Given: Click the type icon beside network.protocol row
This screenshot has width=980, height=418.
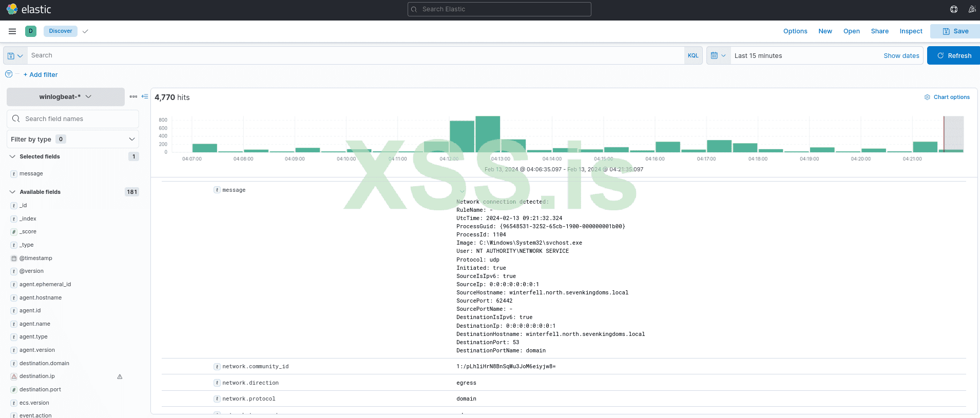Looking at the screenshot, I should pyautogui.click(x=217, y=399).
